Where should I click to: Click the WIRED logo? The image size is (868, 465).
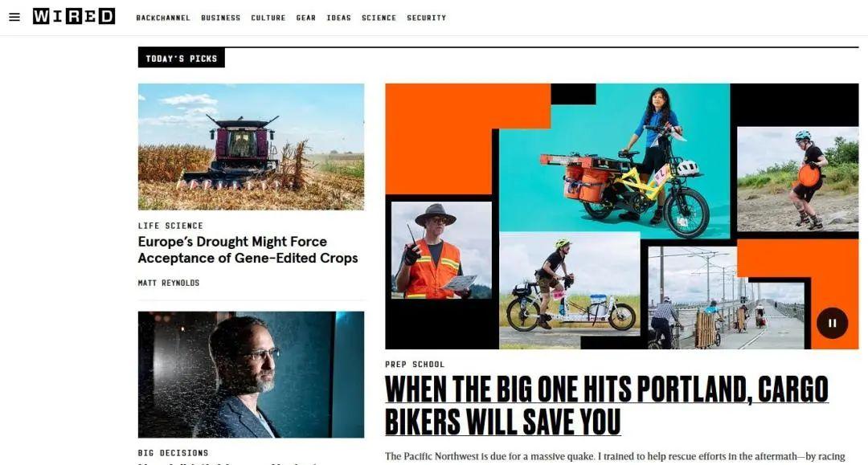click(x=74, y=17)
